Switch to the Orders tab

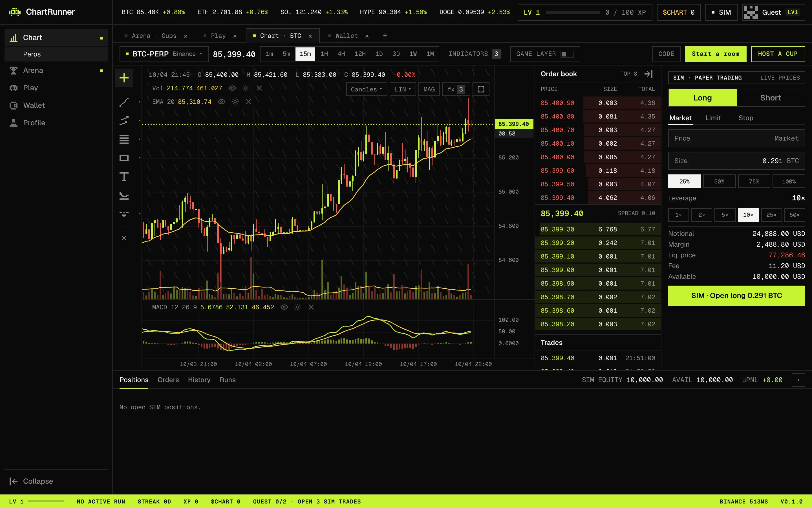(x=168, y=380)
